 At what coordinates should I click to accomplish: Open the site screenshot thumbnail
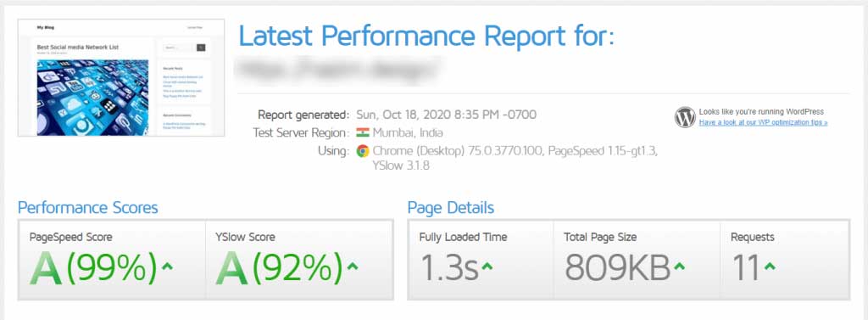point(121,77)
